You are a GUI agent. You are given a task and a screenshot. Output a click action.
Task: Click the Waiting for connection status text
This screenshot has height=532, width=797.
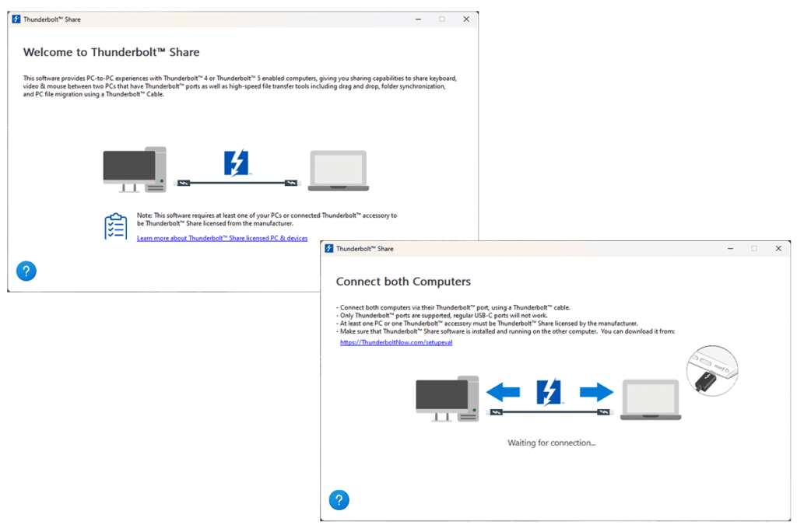click(551, 443)
